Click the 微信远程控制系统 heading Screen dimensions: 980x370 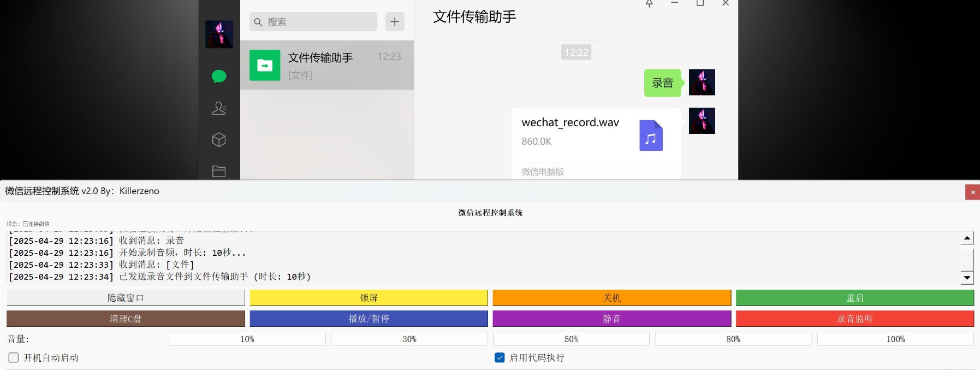click(x=490, y=213)
